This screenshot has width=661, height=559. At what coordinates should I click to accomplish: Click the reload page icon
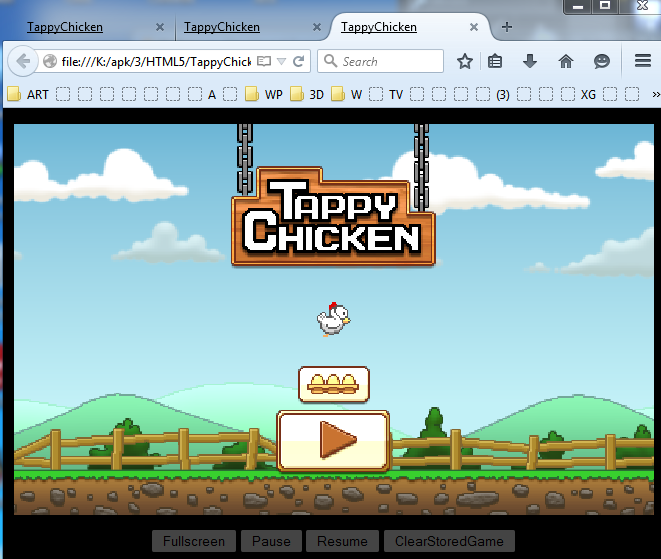coord(299,62)
